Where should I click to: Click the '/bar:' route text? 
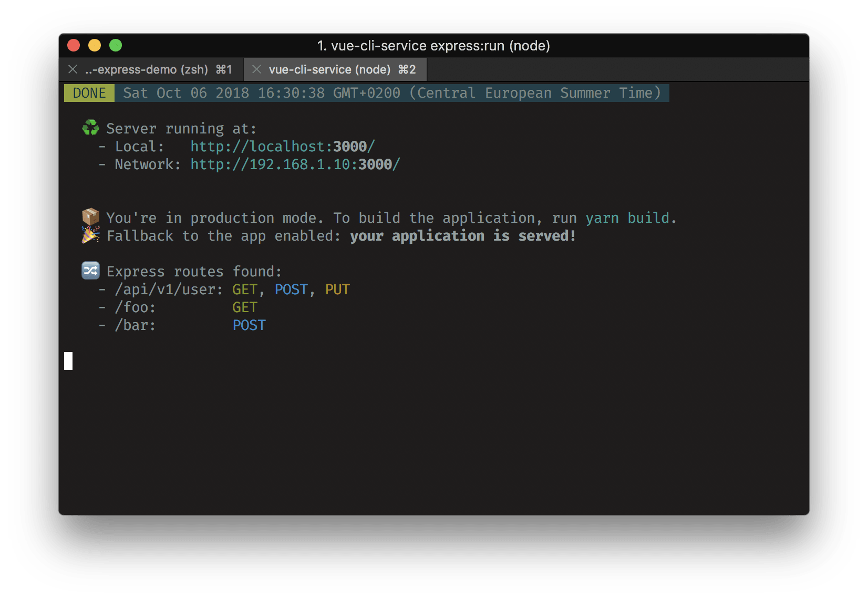tap(136, 325)
